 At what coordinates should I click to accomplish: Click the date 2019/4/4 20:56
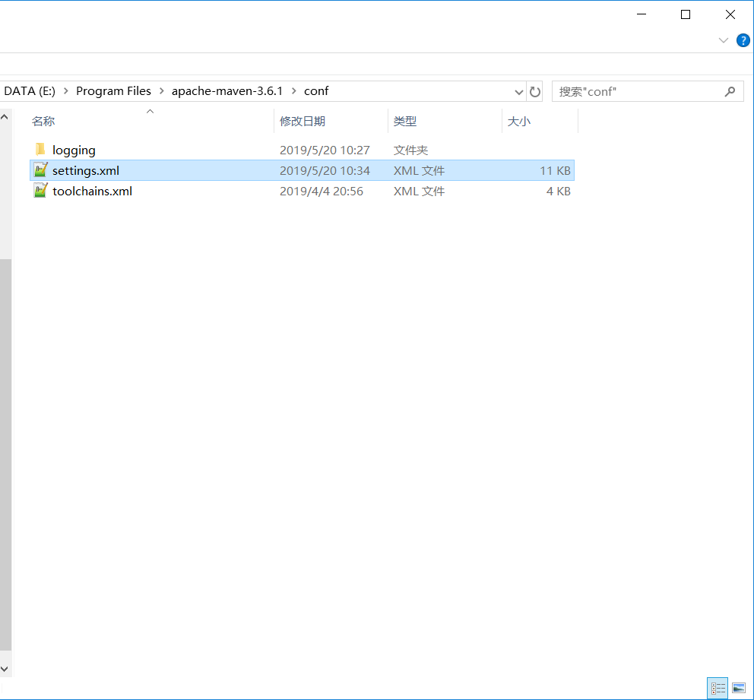(x=322, y=191)
